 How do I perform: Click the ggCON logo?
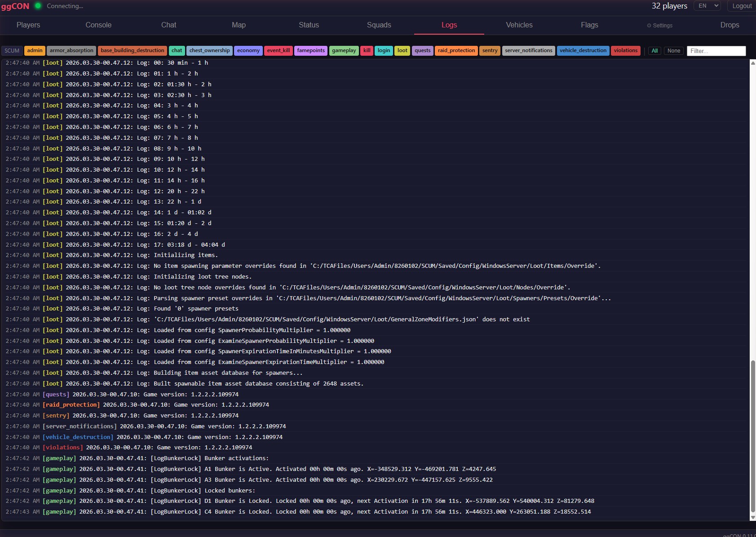15,6
